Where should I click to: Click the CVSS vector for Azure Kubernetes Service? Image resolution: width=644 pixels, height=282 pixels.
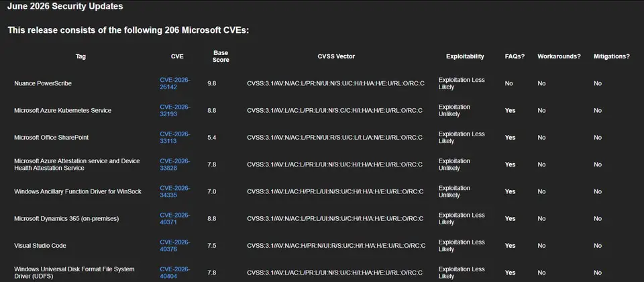tap(335, 111)
